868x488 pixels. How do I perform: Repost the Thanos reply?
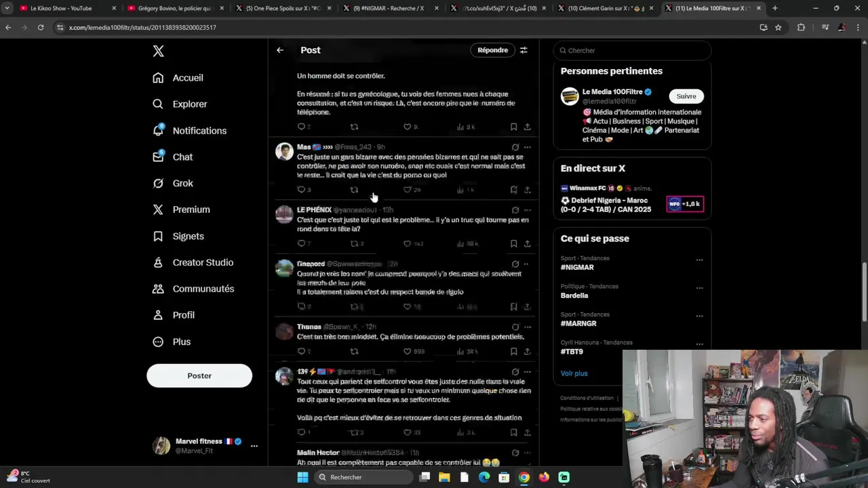pos(354,352)
